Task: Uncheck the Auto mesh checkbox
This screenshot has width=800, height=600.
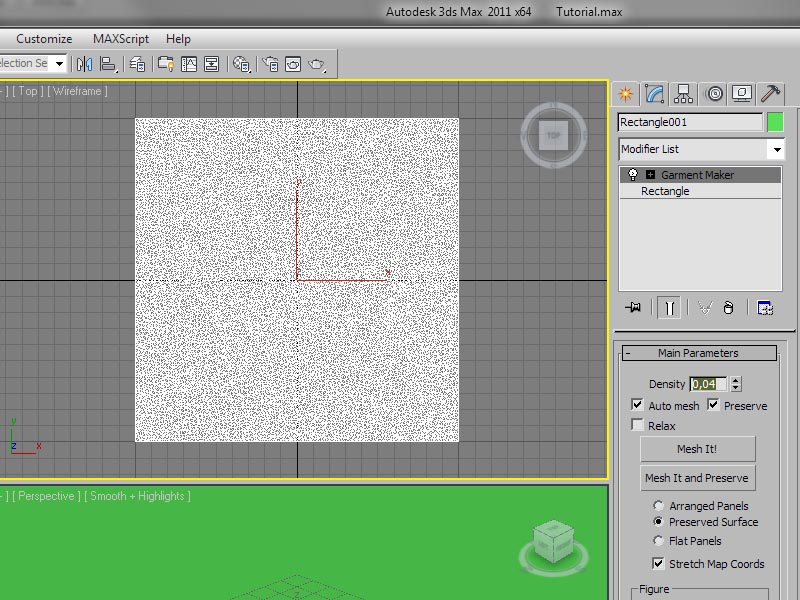Action: tap(637, 405)
